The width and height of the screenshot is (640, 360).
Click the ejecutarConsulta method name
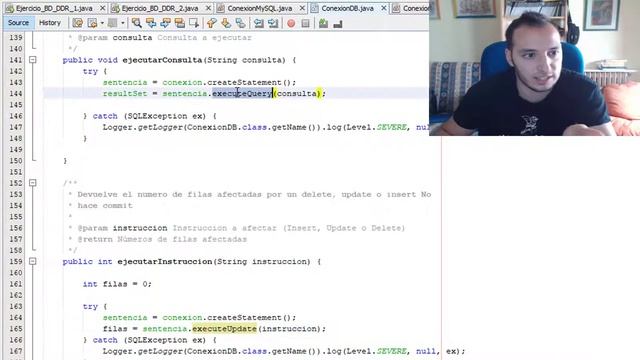click(162, 60)
